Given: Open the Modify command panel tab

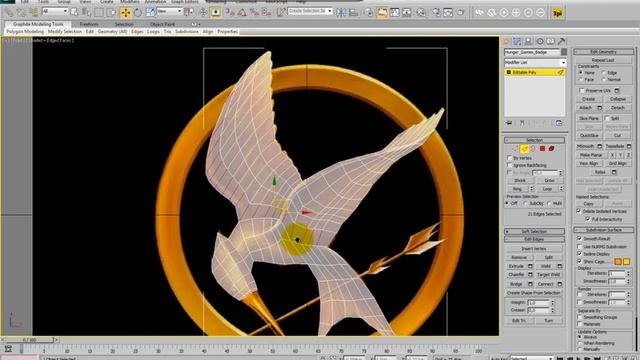Looking at the screenshot, I should click(x=517, y=41).
